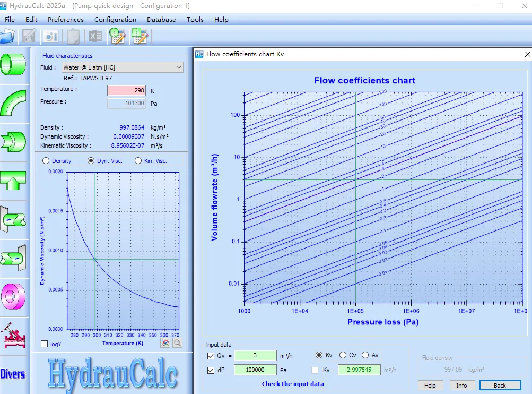Select the Dyn. Visc. radio button
Image resolution: width=532 pixels, height=394 pixels.
(x=91, y=161)
